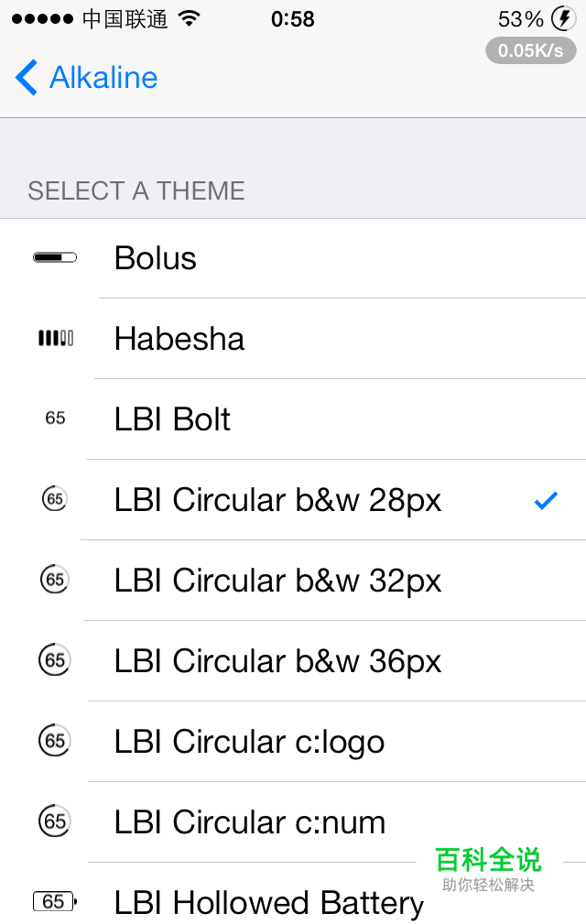Tap the blue checkmark on selected theme
The height and width of the screenshot is (924, 586).
point(546,500)
